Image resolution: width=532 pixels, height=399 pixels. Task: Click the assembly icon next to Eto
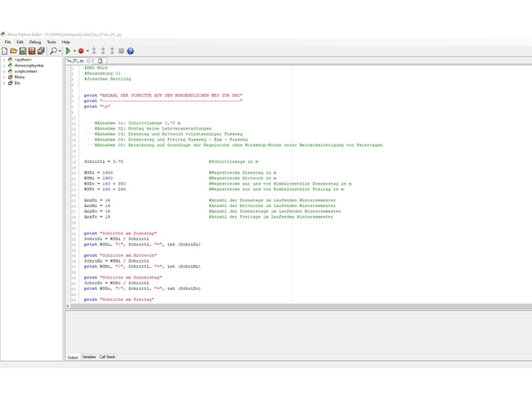(10, 83)
